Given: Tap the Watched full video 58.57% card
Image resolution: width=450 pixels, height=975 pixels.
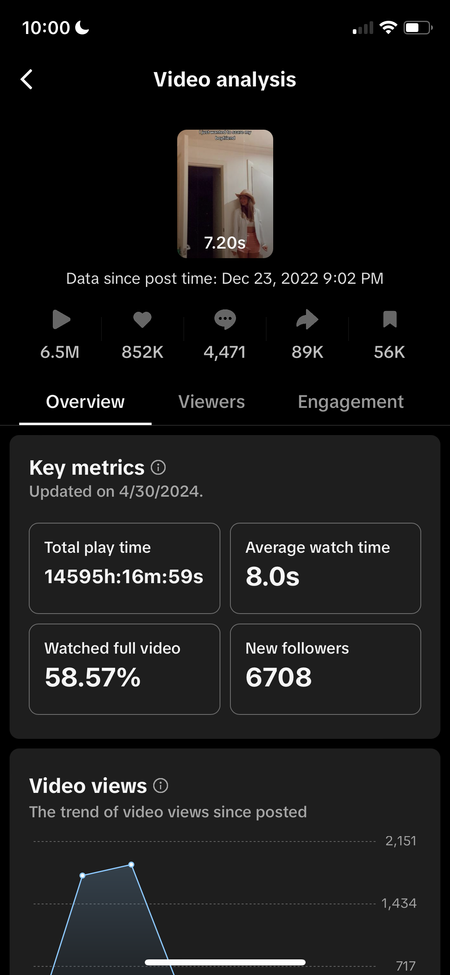Looking at the screenshot, I should tap(124, 669).
